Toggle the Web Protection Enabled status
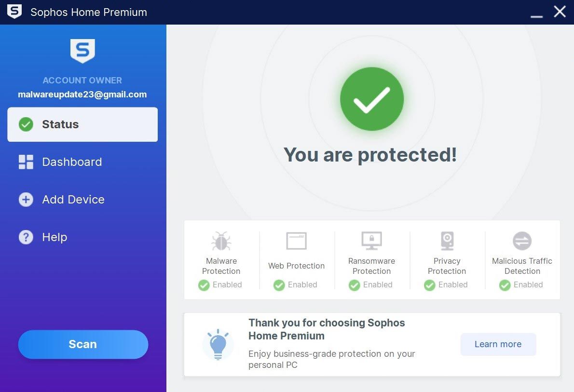574x392 pixels. 296,285
